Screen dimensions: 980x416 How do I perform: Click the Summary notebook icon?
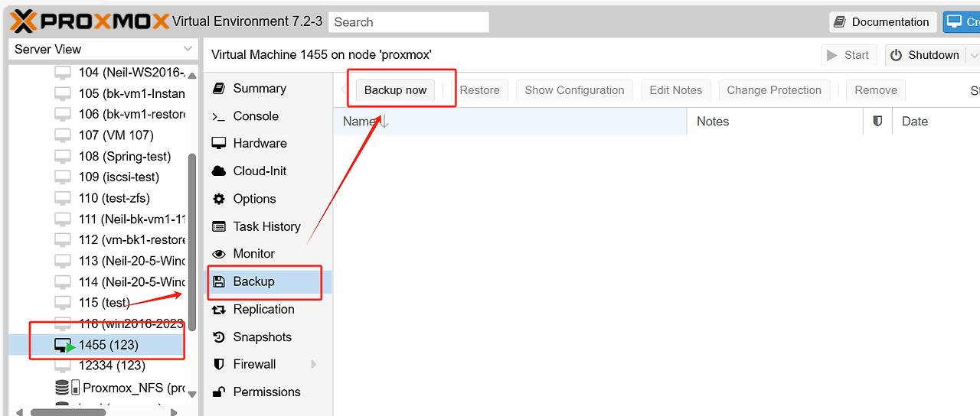219,88
